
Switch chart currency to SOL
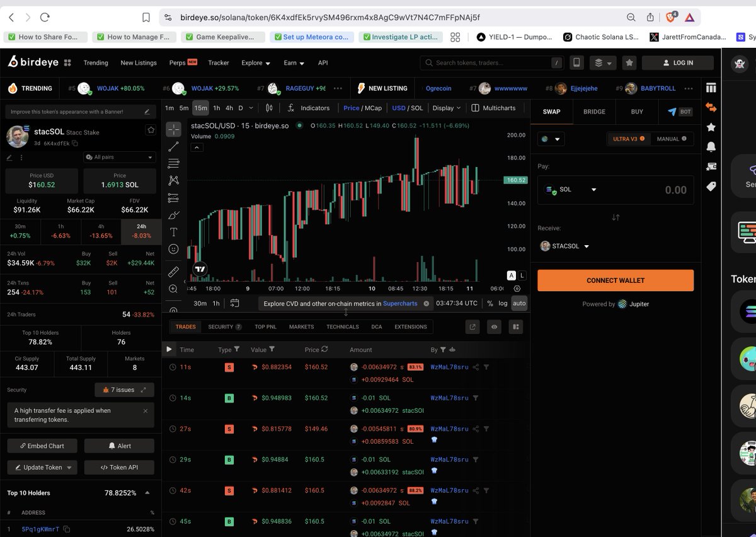point(417,108)
